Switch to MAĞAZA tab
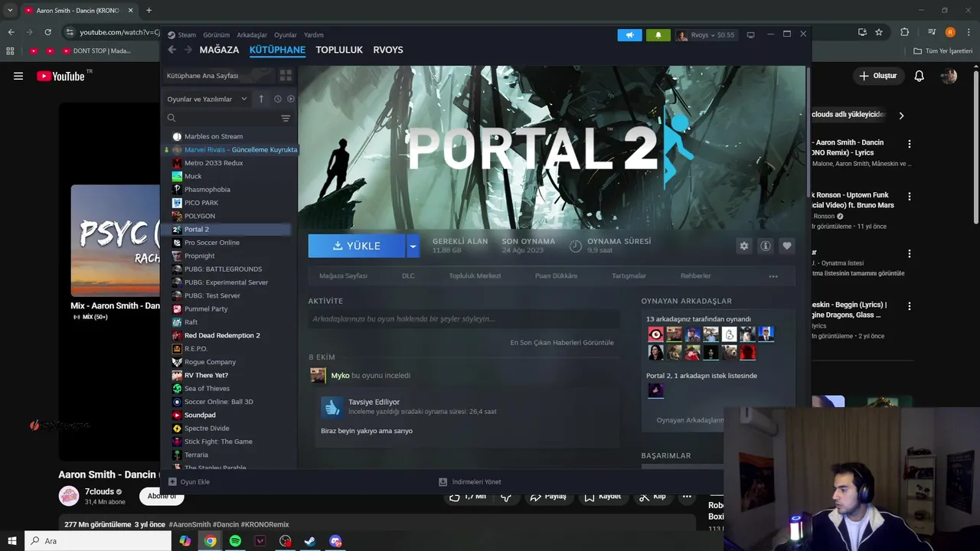 219,50
